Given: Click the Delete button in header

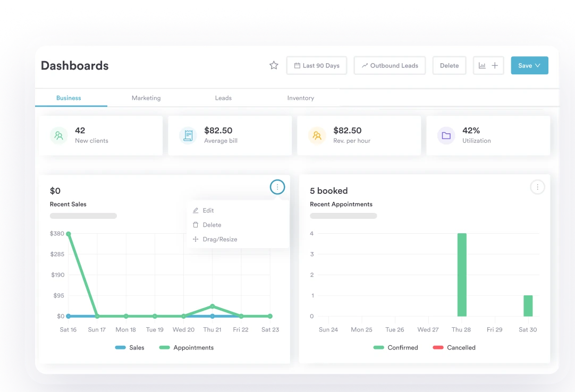Looking at the screenshot, I should tap(449, 65).
